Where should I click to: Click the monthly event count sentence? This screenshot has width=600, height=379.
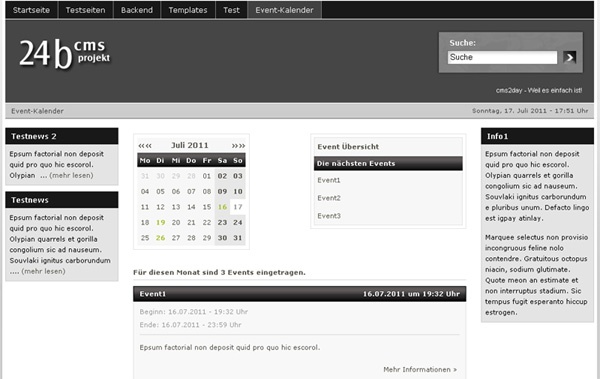point(219,273)
